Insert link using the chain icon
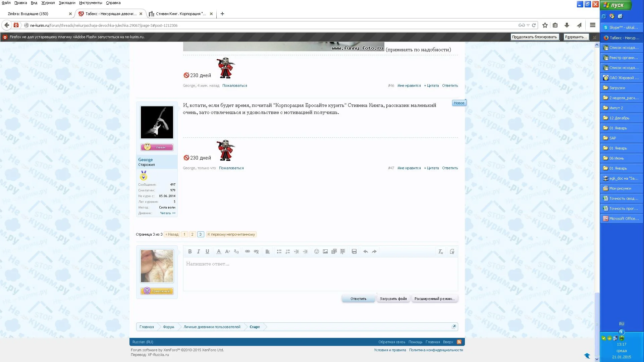This screenshot has height=362, width=644. (248, 252)
